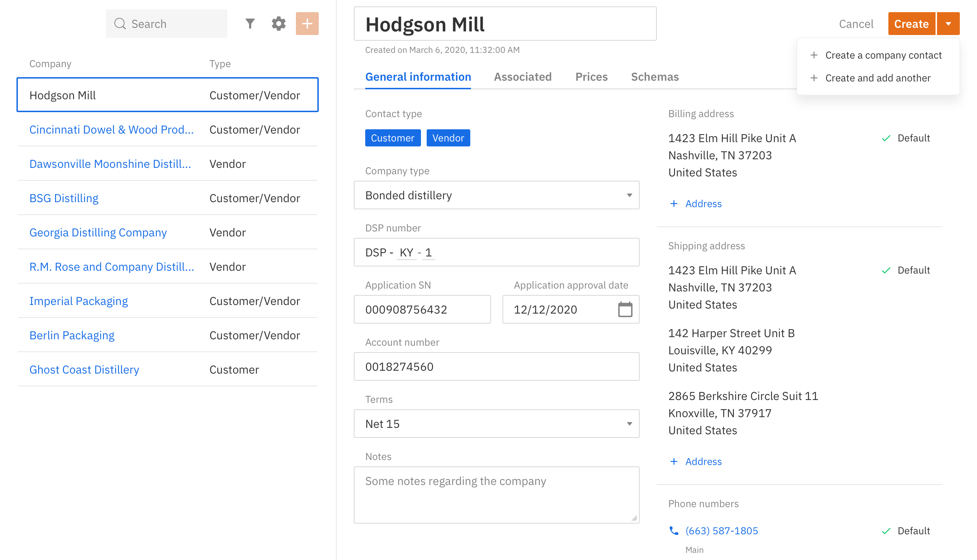The image size is (977, 560).
Task: Open settings gear icon
Action: tap(279, 24)
